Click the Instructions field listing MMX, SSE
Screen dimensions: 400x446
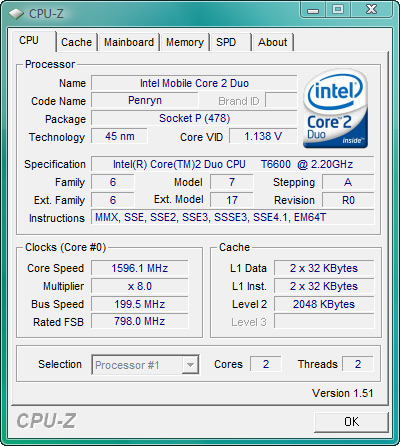pyautogui.click(x=233, y=217)
